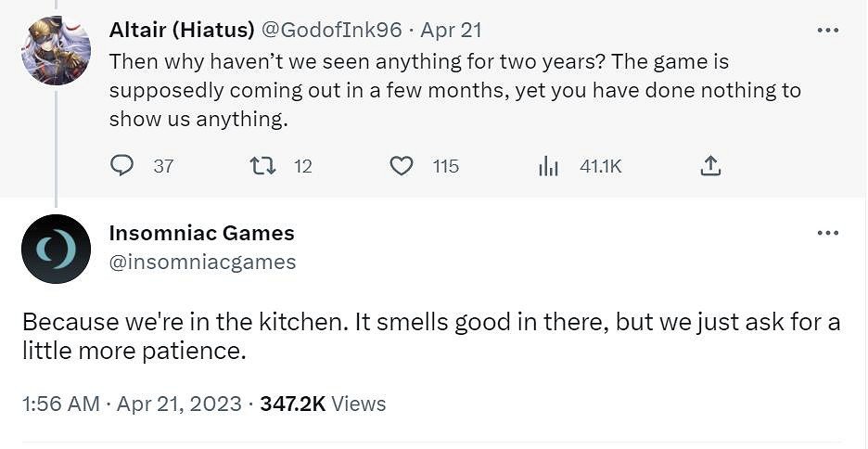The width and height of the screenshot is (868, 449).
Task: Click the 1:56 AM · Apr 21, 2023 timestamp
Action: pyautogui.click(x=131, y=404)
